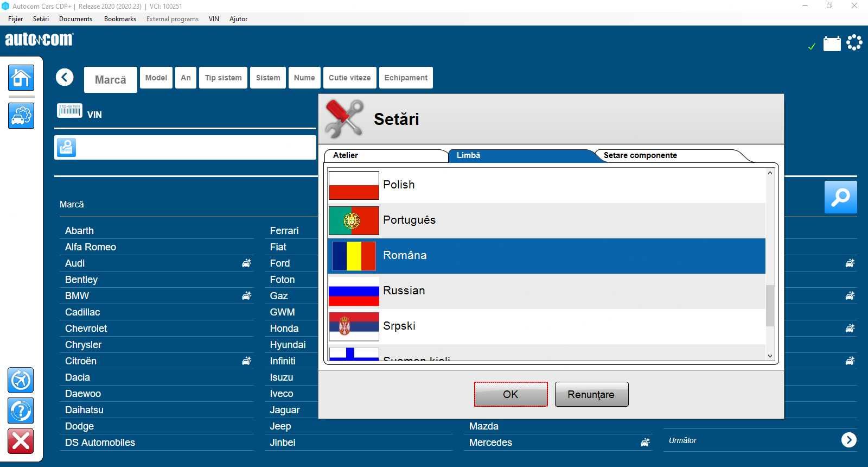
Task: Select the Model breadcrumb tab
Action: (x=156, y=78)
